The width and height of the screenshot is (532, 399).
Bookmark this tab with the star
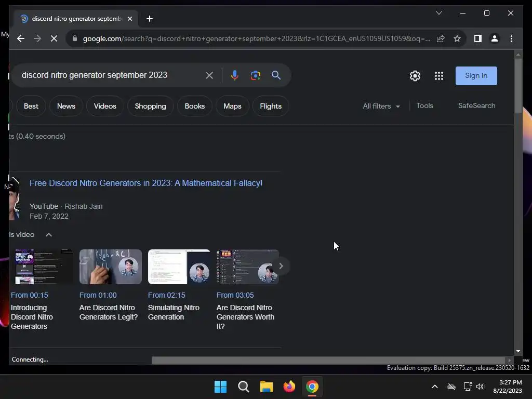457,38
